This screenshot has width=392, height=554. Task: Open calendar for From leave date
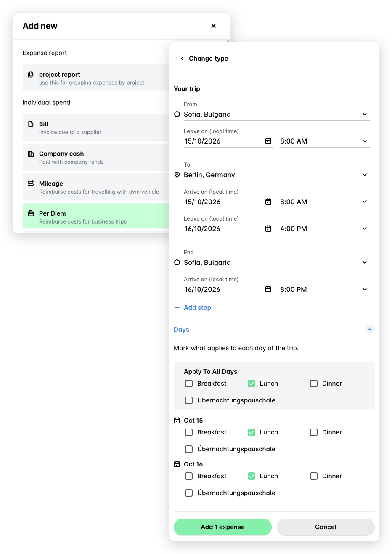[x=268, y=141]
